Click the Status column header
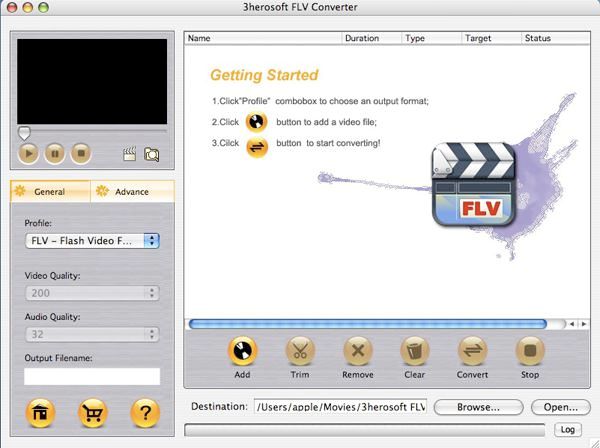Viewport: 600px width, 448px height. 556,38
